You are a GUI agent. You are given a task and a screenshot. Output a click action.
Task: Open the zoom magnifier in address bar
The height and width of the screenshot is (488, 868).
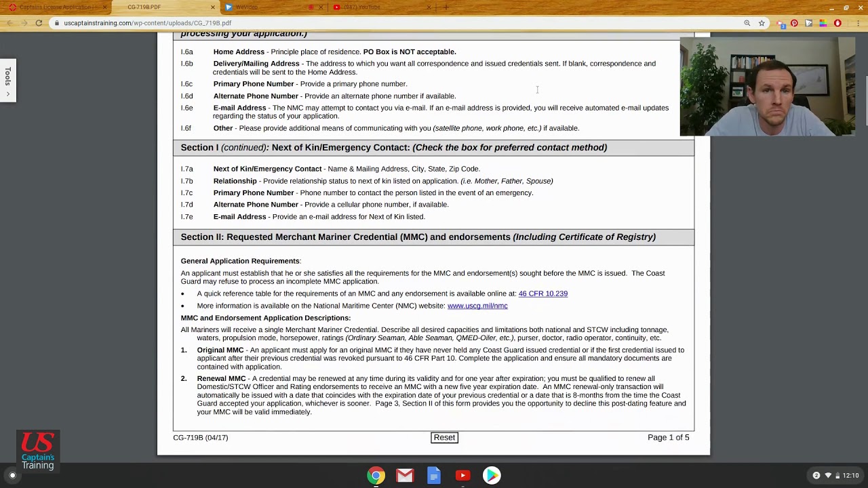(x=747, y=23)
